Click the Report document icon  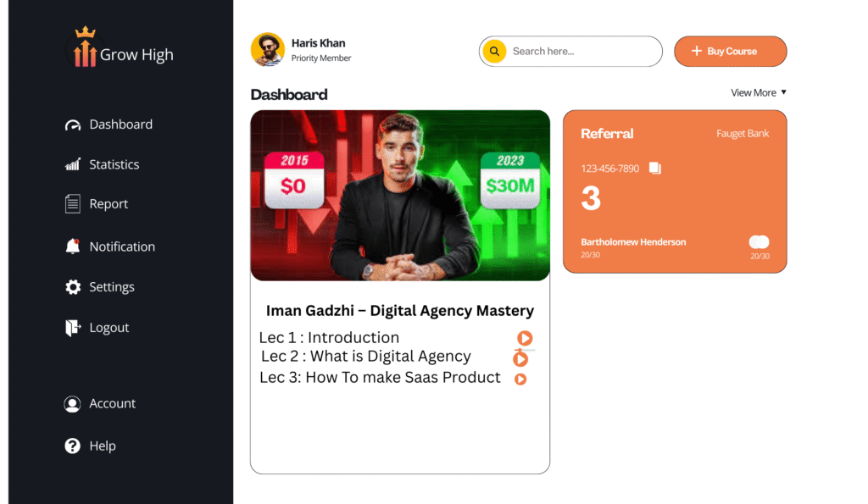click(73, 203)
